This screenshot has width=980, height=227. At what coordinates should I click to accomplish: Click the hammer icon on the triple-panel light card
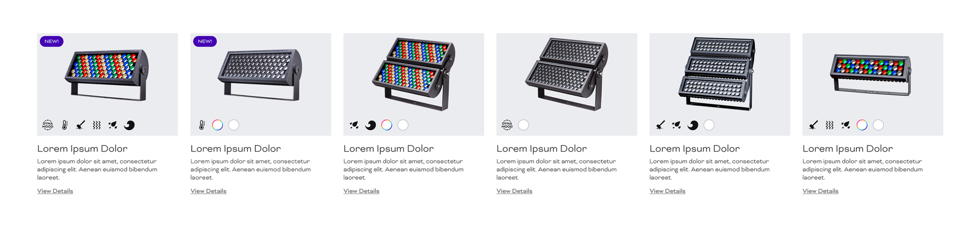tap(660, 125)
